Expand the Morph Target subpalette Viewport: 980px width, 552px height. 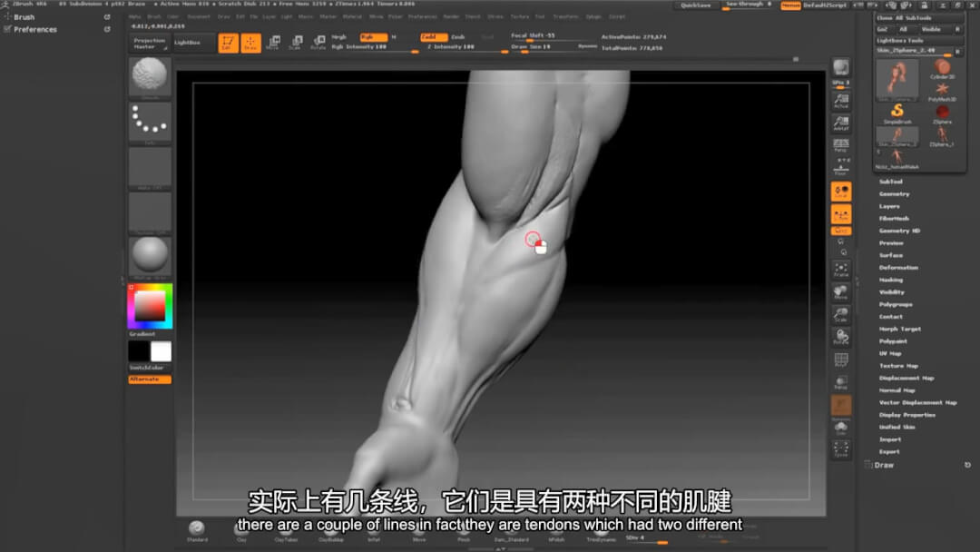pyautogui.click(x=900, y=329)
